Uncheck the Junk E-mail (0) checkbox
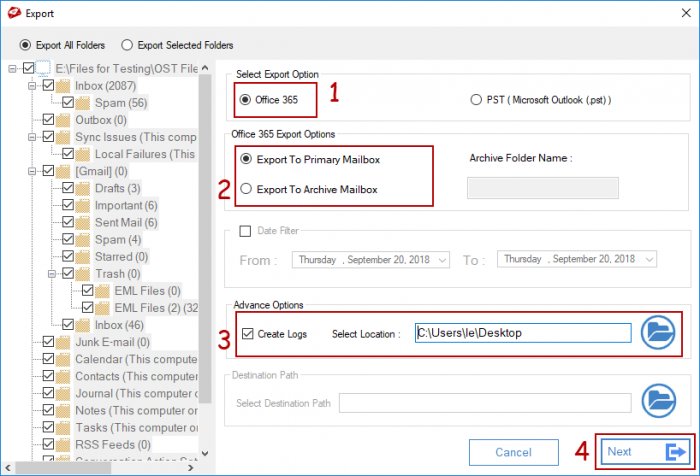Viewport: 700px width, 476px height. tap(48, 342)
